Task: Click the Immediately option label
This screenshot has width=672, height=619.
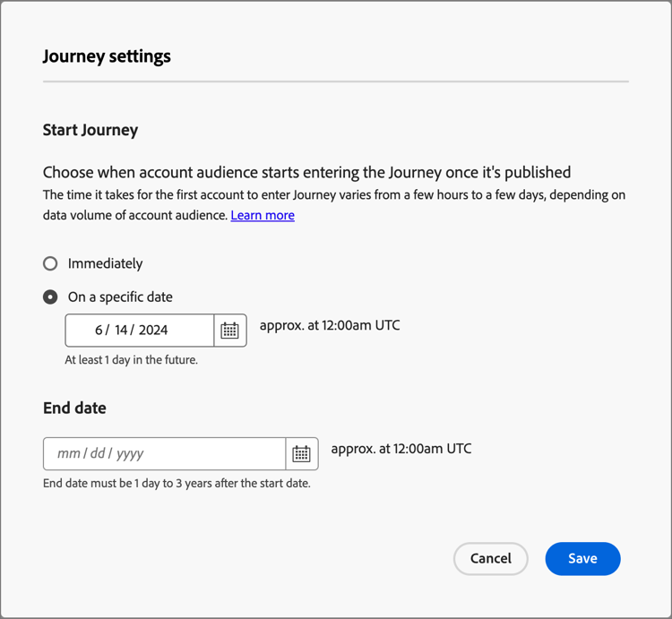Action: click(x=105, y=263)
